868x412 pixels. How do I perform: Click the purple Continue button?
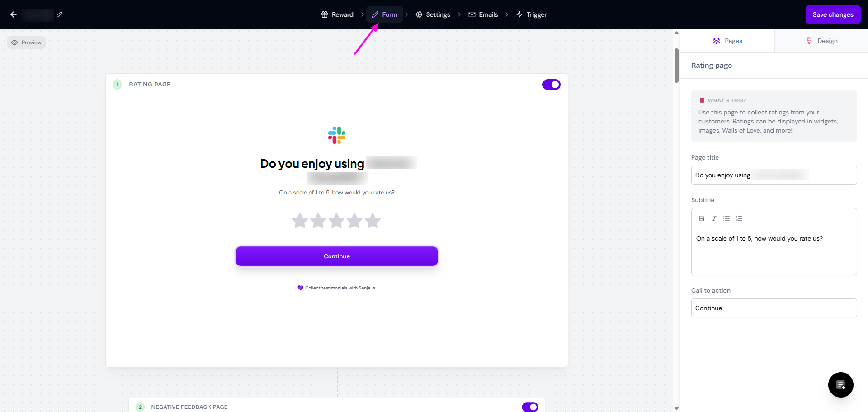click(337, 256)
